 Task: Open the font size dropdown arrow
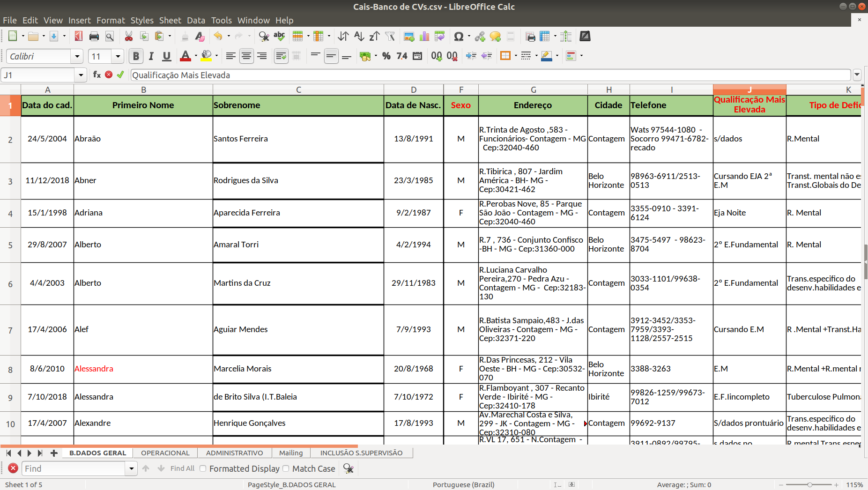[118, 56]
